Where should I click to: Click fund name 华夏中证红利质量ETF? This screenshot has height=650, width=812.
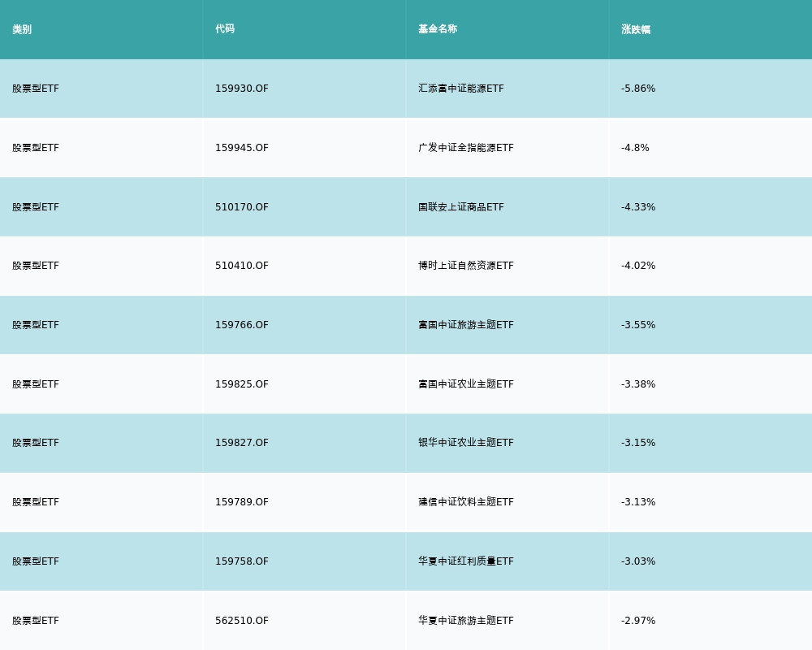[466, 561]
